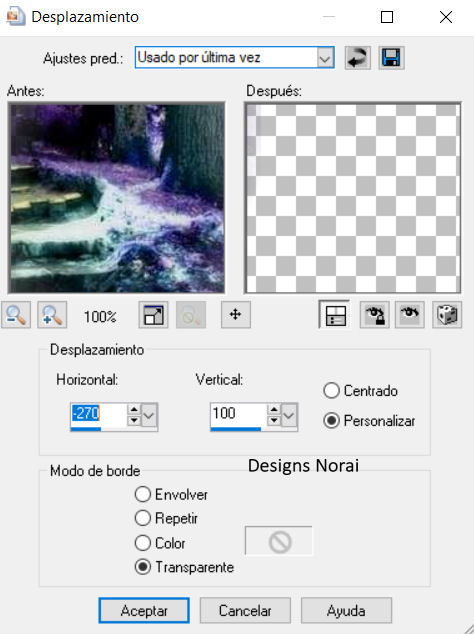The width and height of the screenshot is (474, 634).
Task: Click the Horizontal offset input field
Action: pyautogui.click(x=98, y=414)
